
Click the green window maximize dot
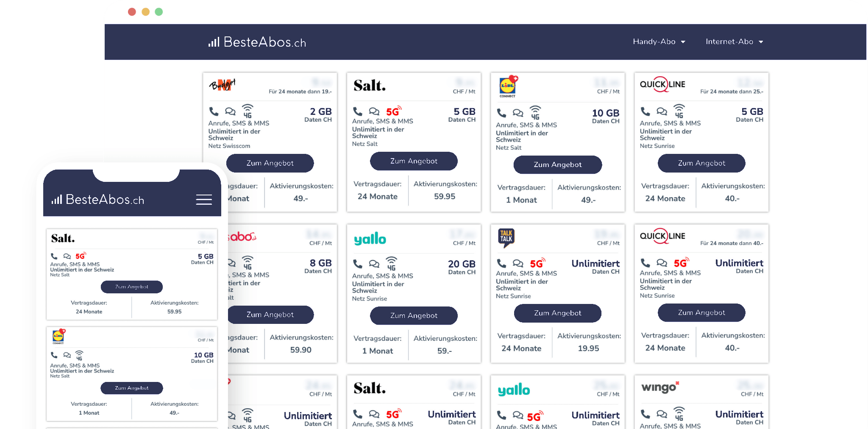coord(159,12)
